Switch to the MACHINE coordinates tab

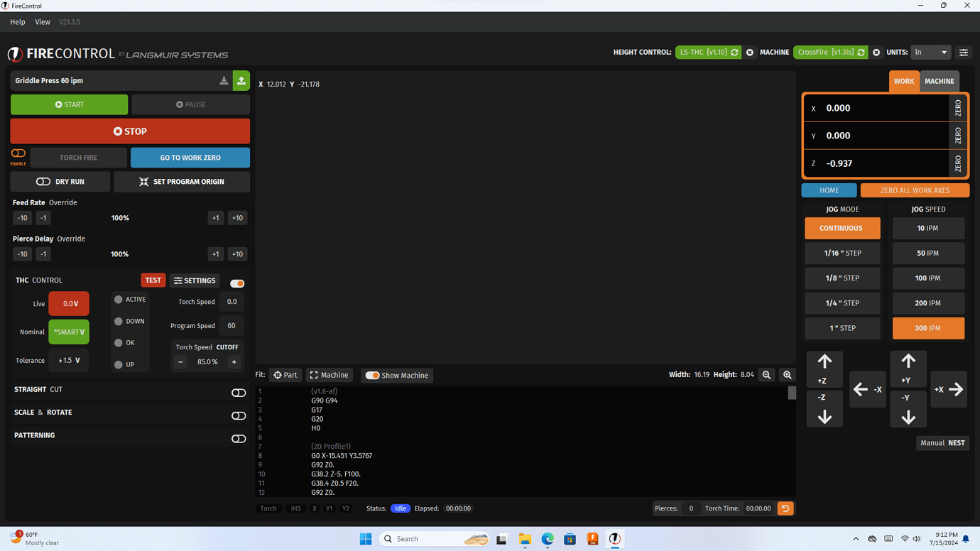[939, 81]
